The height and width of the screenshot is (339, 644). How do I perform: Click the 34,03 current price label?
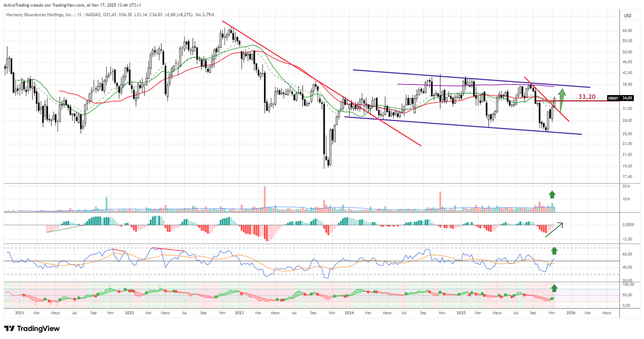pos(627,98)
